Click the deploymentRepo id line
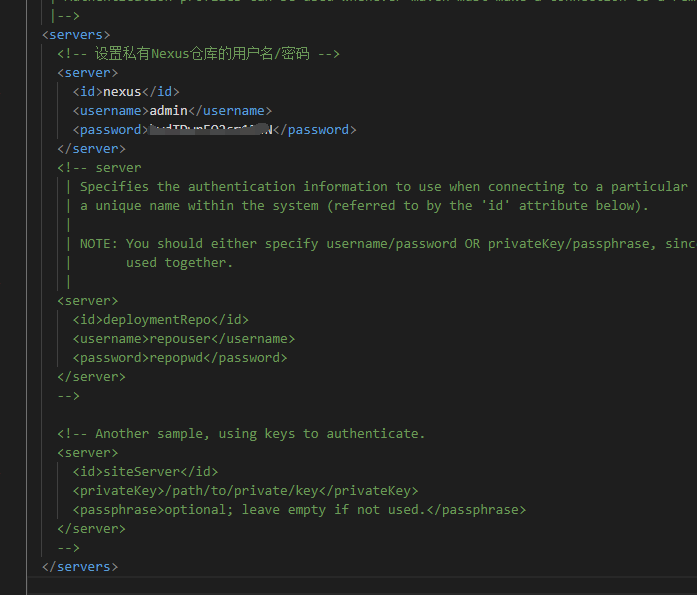Screen dimensions: 697x595 [161, 320]
